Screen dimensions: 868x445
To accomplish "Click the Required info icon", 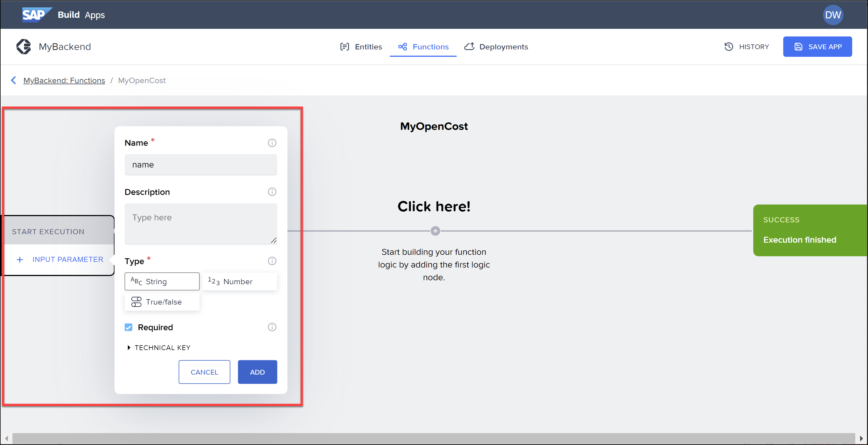I will point(272,327).
